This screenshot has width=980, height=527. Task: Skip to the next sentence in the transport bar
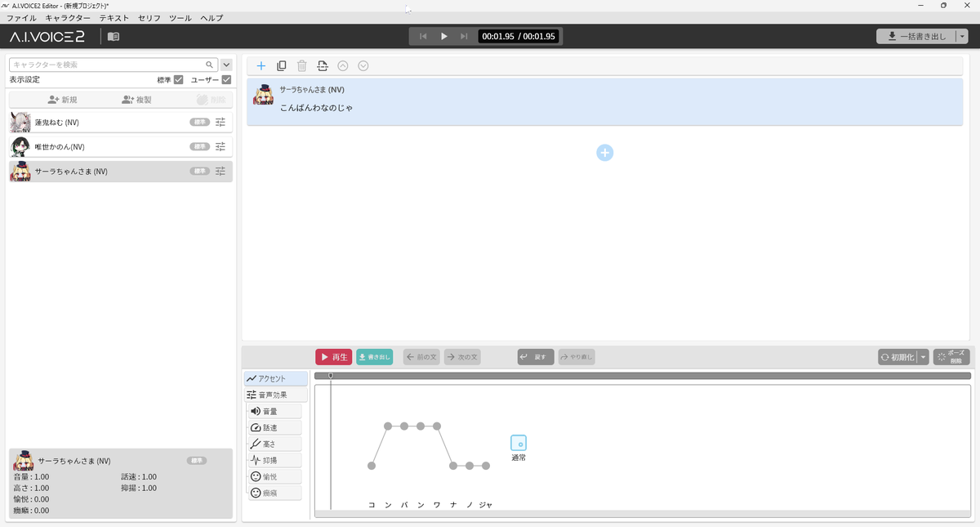tap(464, 36)
